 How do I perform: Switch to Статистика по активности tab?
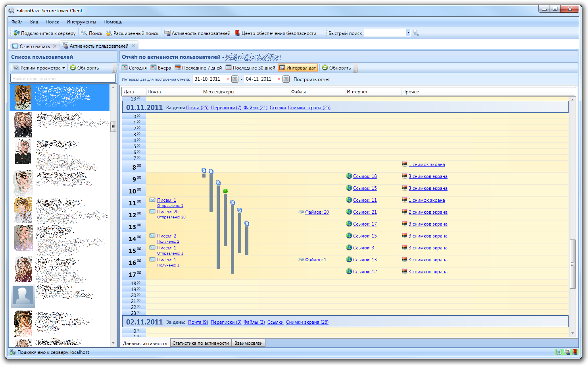point(201,343)
